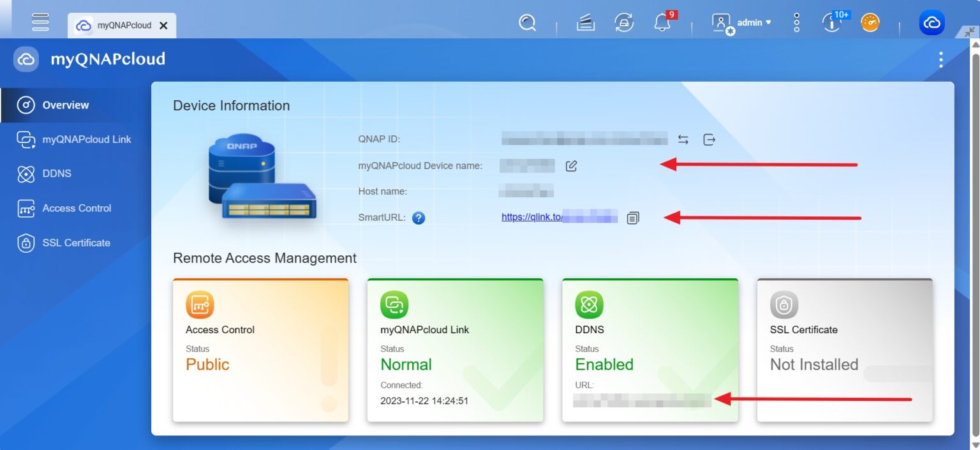Image resolution: width=980 pixels, height=450 pixels.
Task: Open notifications bell with 9 badge
Action: pyautogui.click(x=663, y=23)
